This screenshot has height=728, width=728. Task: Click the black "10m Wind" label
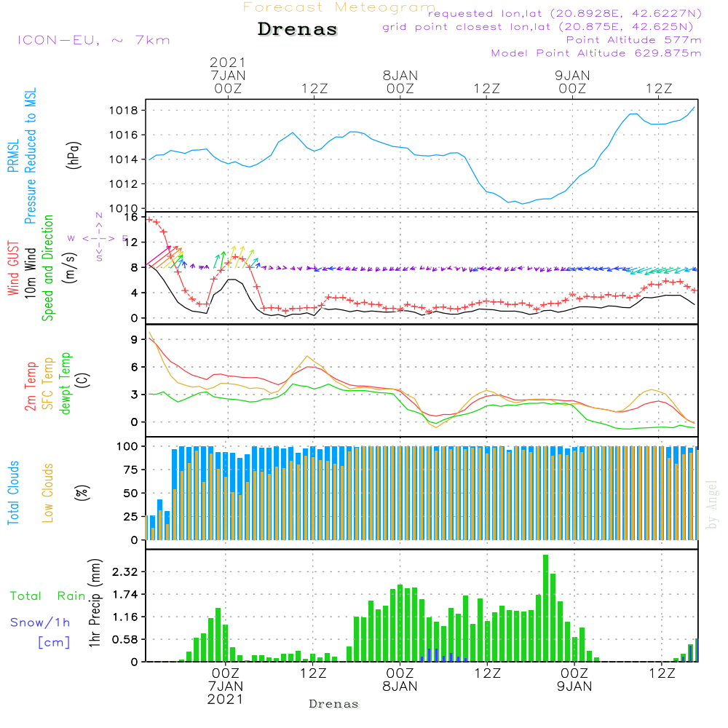[x=30, y=273]
